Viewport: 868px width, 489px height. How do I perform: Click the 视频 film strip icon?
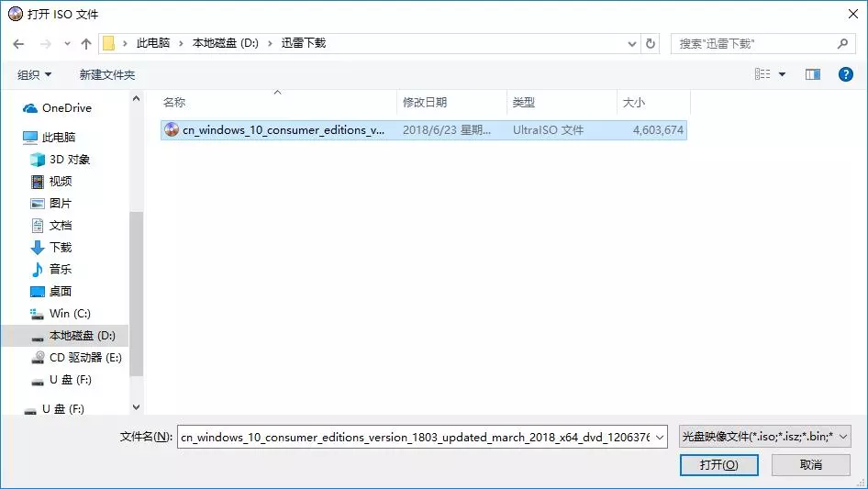37,182
